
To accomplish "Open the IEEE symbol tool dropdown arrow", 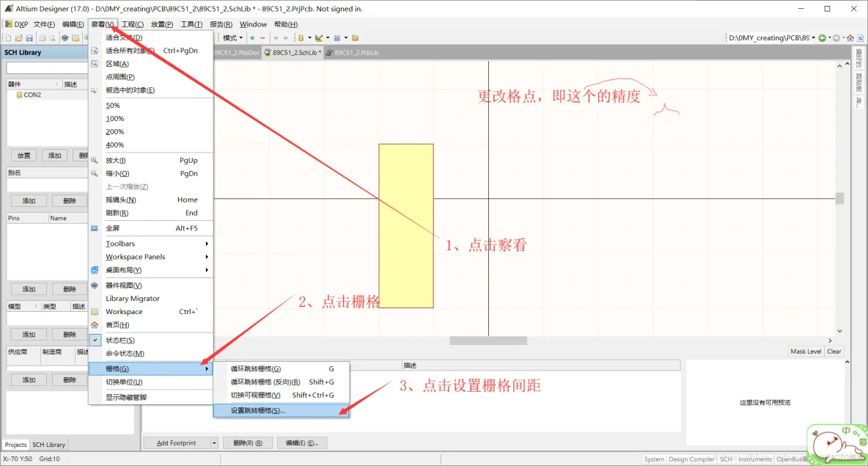I will coord(309,38).
